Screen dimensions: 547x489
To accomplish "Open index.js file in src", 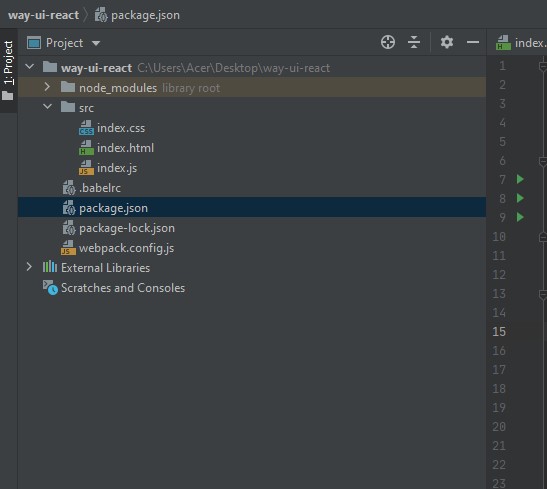I will [x=252, y=168].
